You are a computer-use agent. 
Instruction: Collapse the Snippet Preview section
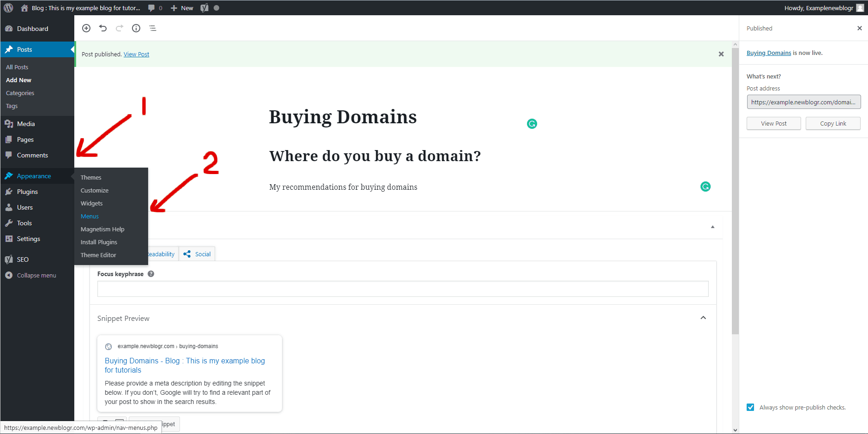(703, 318)
